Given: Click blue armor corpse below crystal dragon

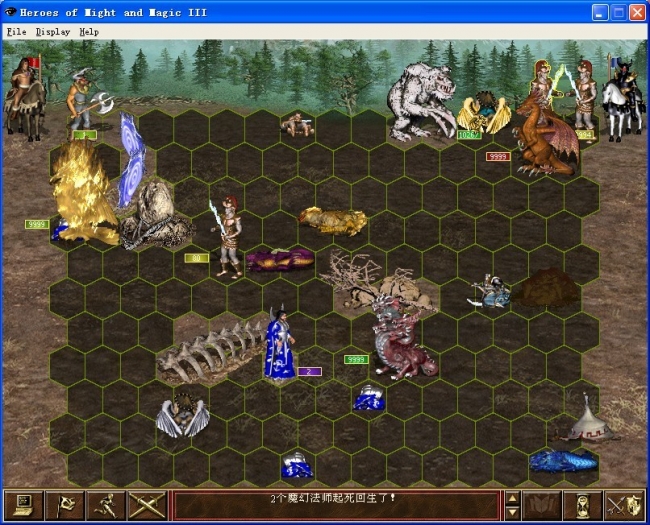Looking at the screenshot, I should pyautogui.click(x=369, y=397).
